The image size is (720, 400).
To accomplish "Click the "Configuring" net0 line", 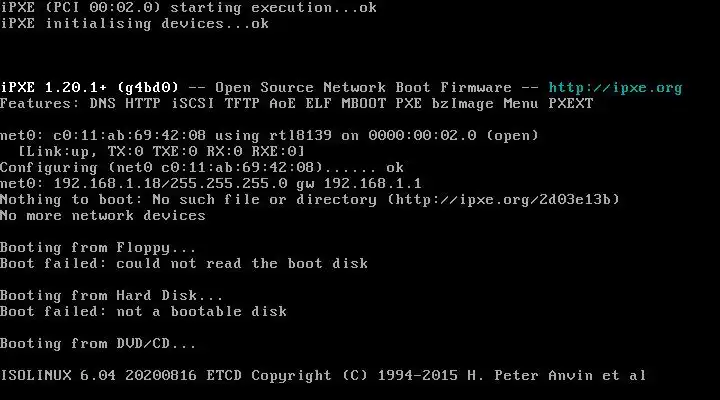I will (202, 167).
